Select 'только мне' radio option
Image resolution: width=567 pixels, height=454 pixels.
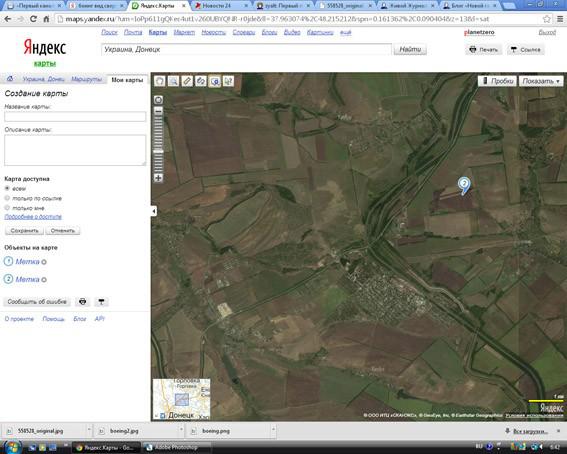point(7,208)
